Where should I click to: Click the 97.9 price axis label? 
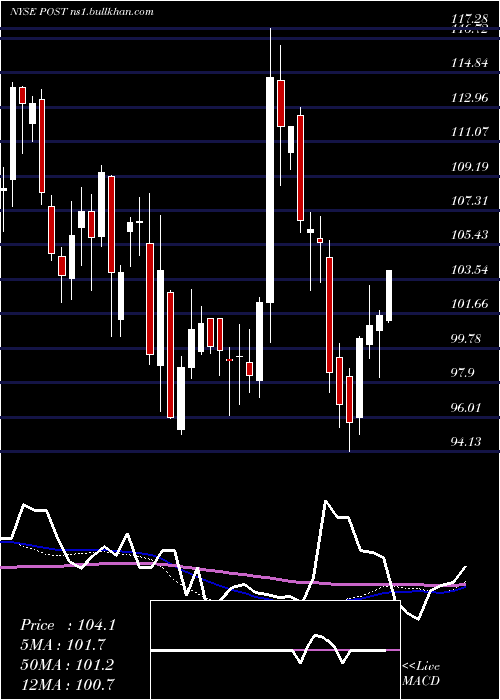[463, 373]
